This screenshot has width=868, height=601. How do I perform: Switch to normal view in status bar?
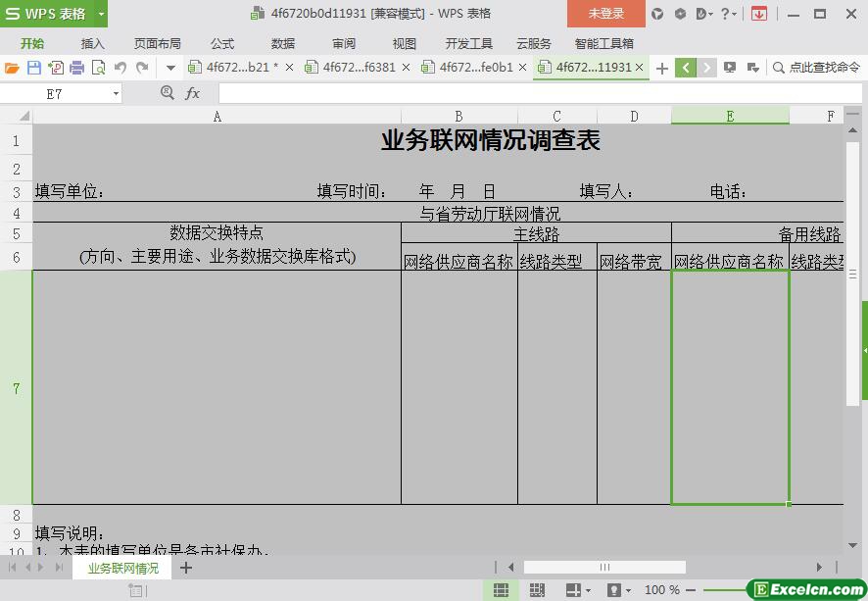501,590
